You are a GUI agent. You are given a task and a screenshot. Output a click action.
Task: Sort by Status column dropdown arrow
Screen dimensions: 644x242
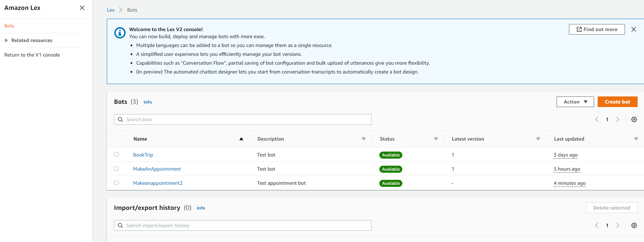pos(436,139)
